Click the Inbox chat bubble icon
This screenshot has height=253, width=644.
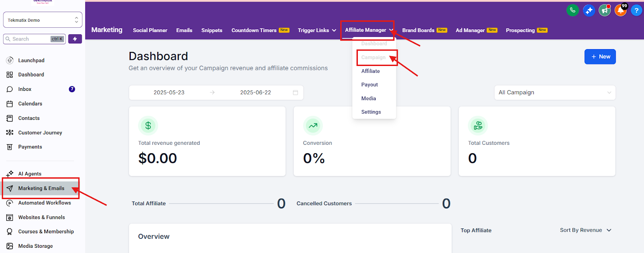click(x=10, y=89)
